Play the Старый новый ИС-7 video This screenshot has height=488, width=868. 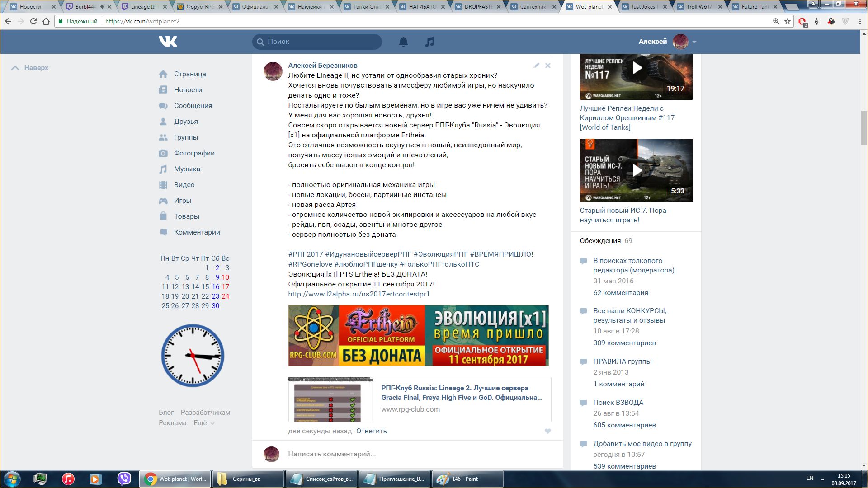pyautogui.click(x=637, y=170)
